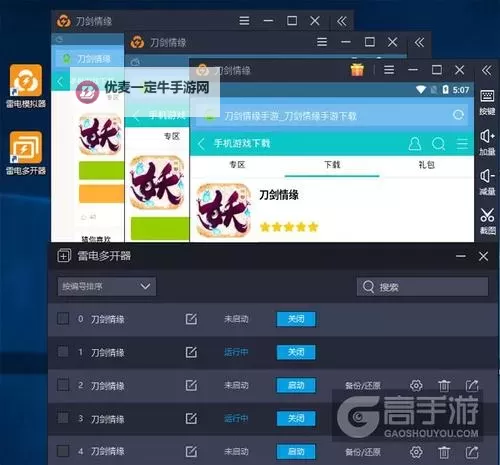This screenshot has width=500, height=465.
Task: Click 关闭 button for emulator 1
Action: point(296,352)
